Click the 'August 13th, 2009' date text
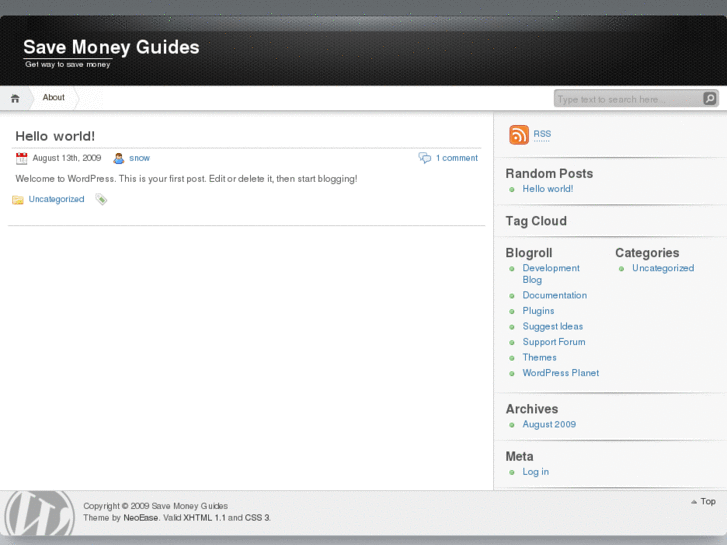This screenshot has width=727, height=545. click(x=67, y=158)
